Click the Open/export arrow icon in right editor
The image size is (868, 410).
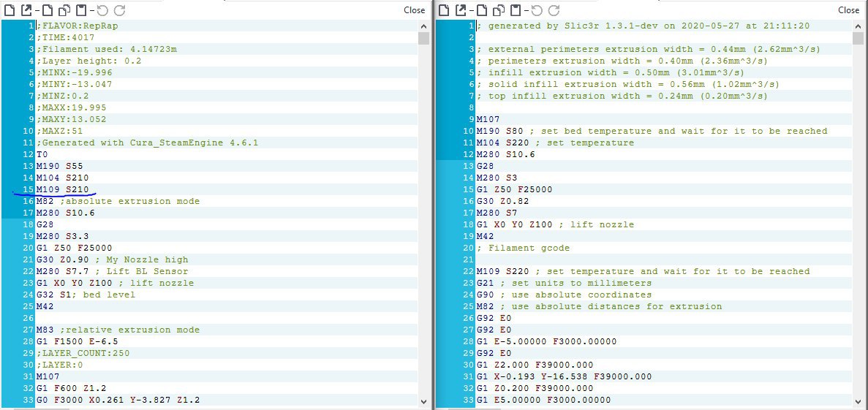[460, 10]
